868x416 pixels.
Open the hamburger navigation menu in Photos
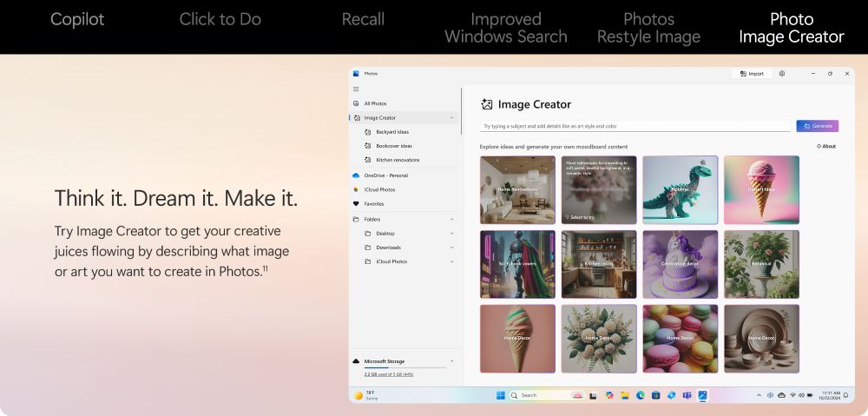pos(356,89)
